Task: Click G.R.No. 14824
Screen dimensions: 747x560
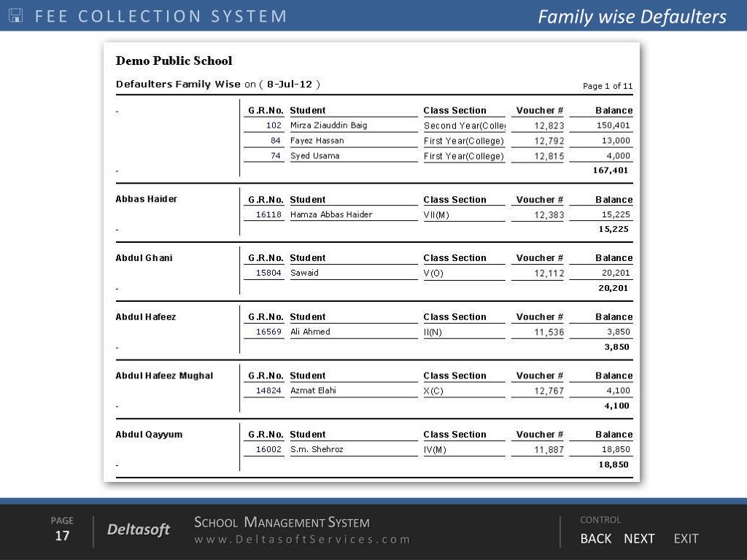Action: [x=268, y=391]
